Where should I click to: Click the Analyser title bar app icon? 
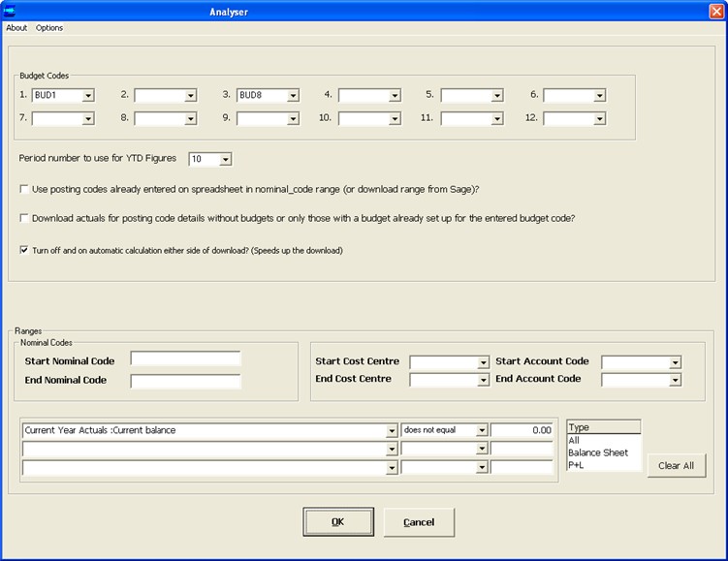click(9, 11)
